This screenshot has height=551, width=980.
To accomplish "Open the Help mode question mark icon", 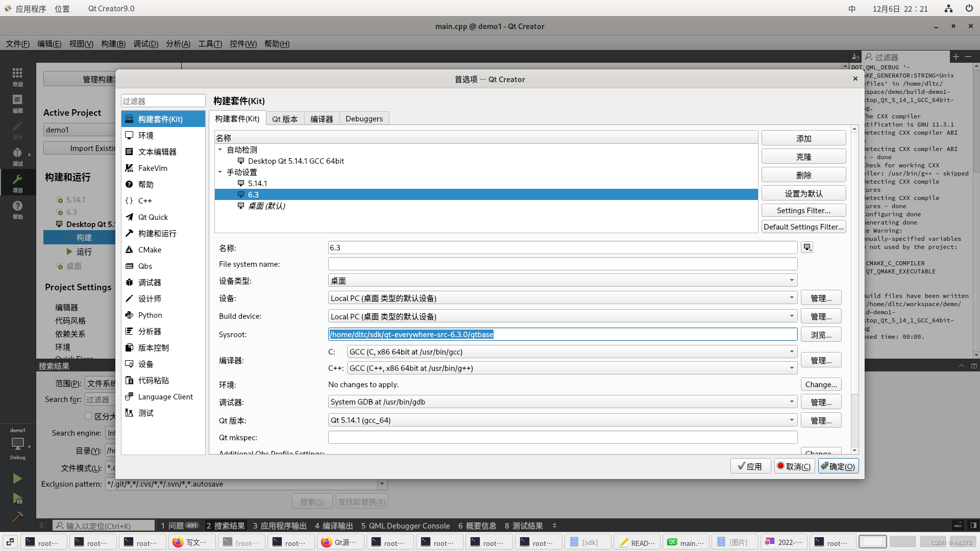I will [17, 209].
